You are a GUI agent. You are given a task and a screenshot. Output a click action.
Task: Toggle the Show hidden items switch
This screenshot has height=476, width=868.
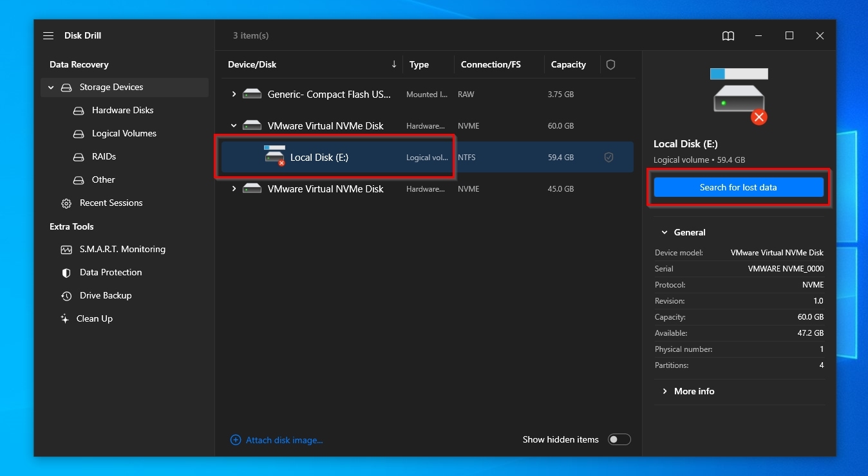click(619, 440)
